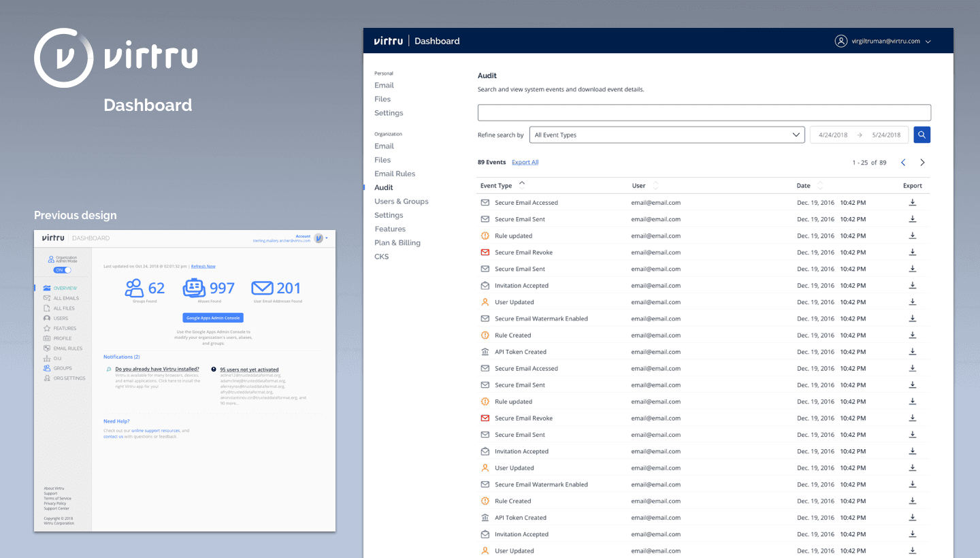Click the search icon beside Virtru installed notification
The height and width of the screenshot is (558, 980).
pyautogui.click(x=109, y=370)
